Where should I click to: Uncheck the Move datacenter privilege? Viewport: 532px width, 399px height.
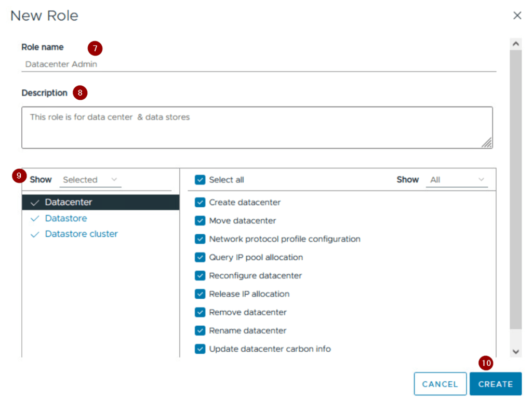click(x=200, y=221)
